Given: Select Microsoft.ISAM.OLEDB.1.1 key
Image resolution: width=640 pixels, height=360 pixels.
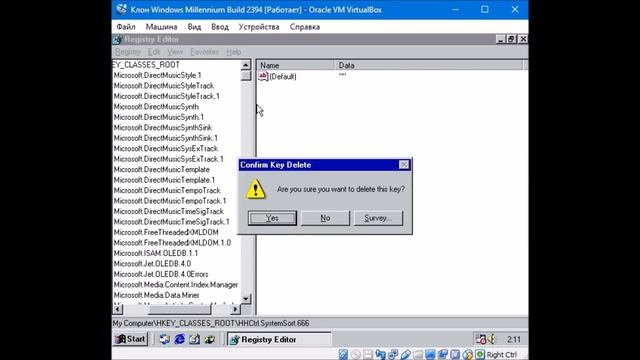Looking at the screenshot, I should (x=156, y=253).
